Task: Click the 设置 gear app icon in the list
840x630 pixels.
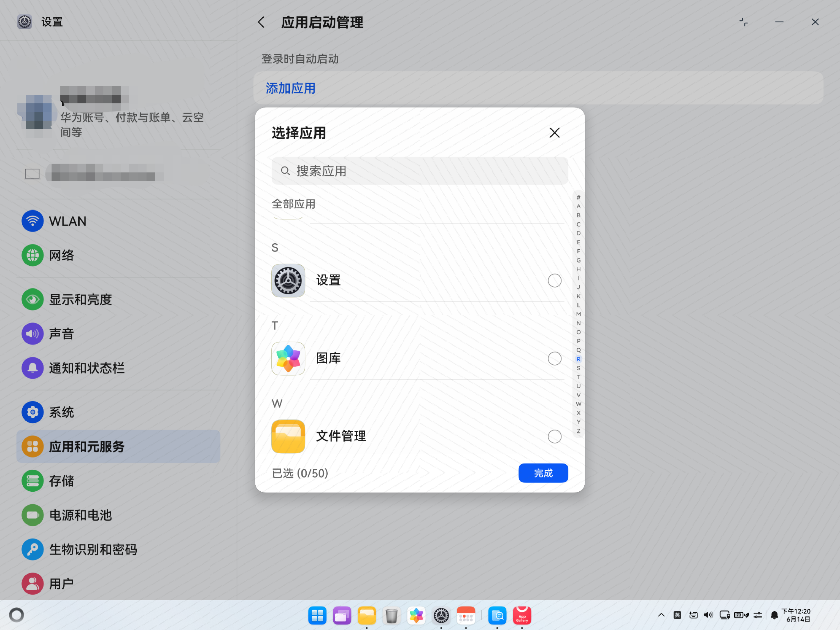Action: tap(288, 281)
